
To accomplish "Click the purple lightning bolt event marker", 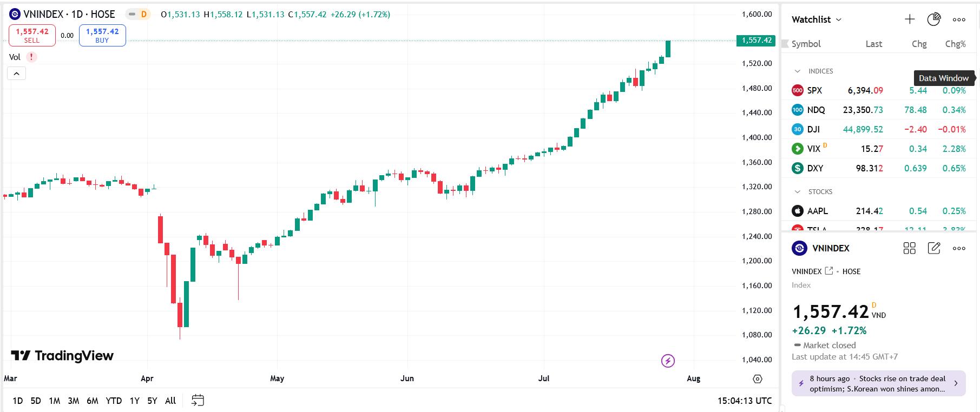I will click(x=668, y=361).
